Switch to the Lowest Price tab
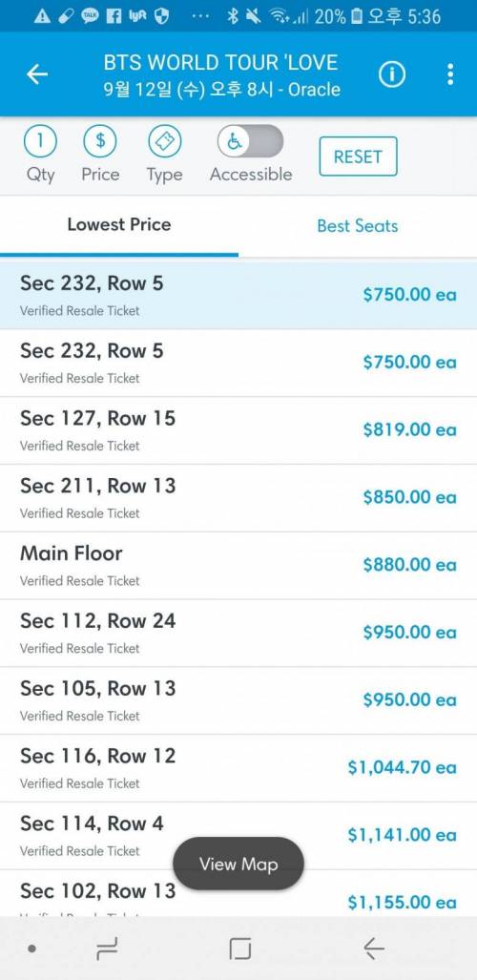 point(119,225)
